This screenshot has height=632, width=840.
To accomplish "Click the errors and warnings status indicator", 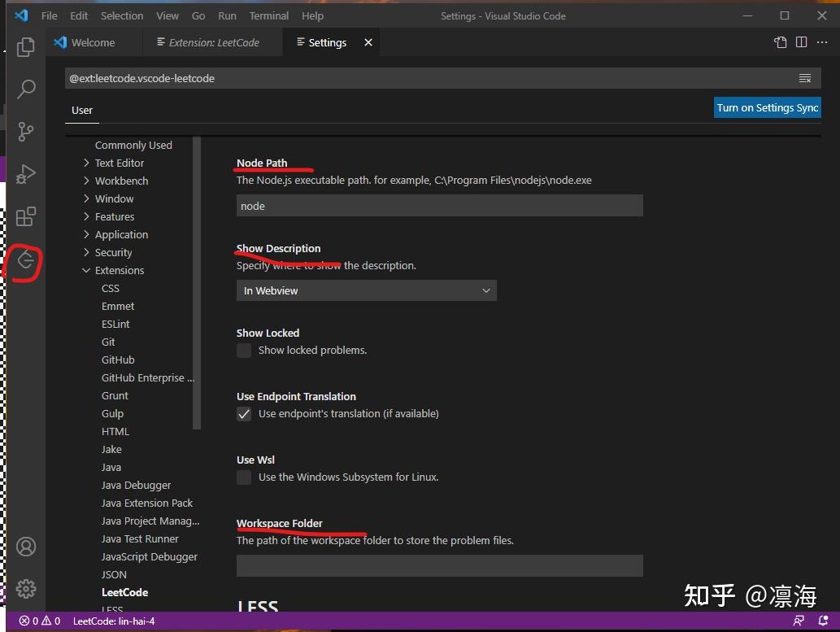I will [40, 621].
